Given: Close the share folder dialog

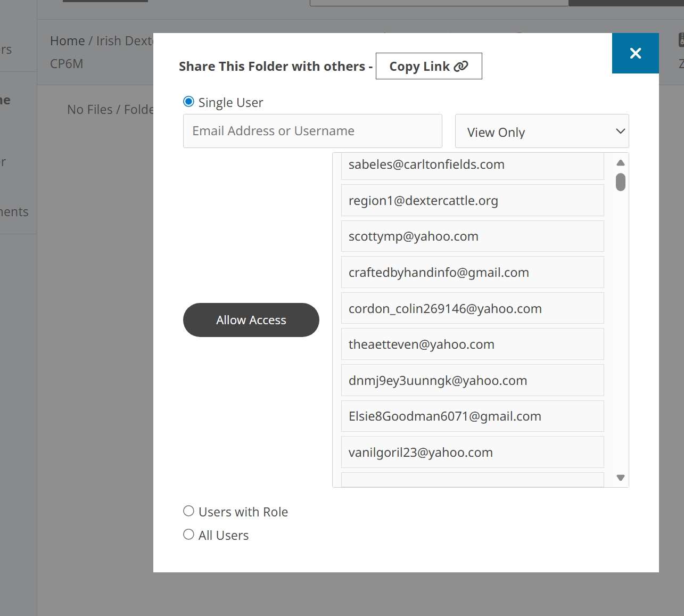Looking at the screenshot, I should [x=635, y=53].
